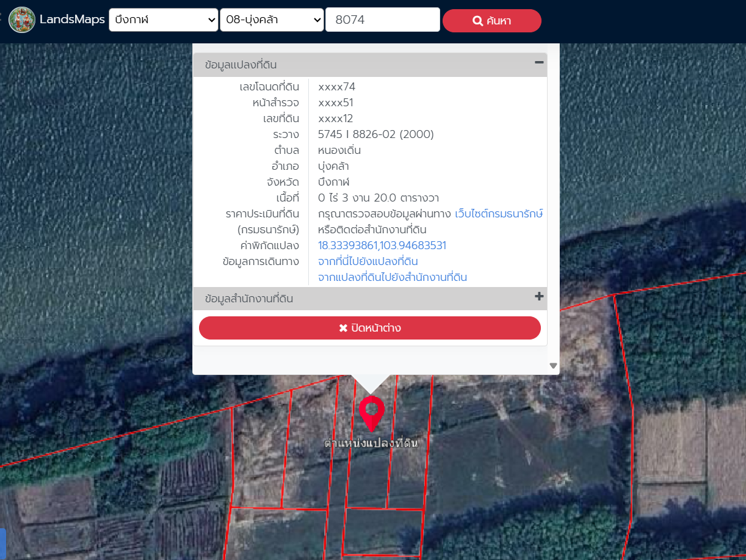Click the LandsMaps brand name text
Image resolution: width=746 pixels, height=560 pixels.
click(x=72, y=20)
